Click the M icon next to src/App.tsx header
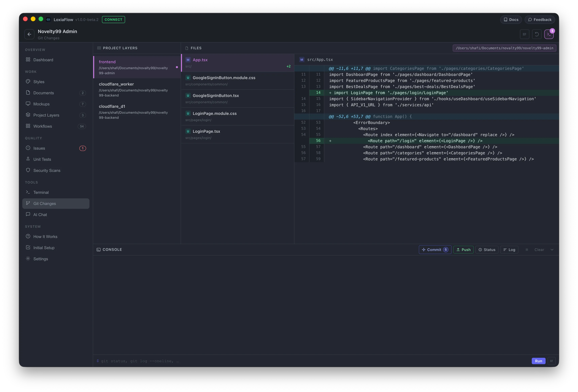 tap(302, 60)
